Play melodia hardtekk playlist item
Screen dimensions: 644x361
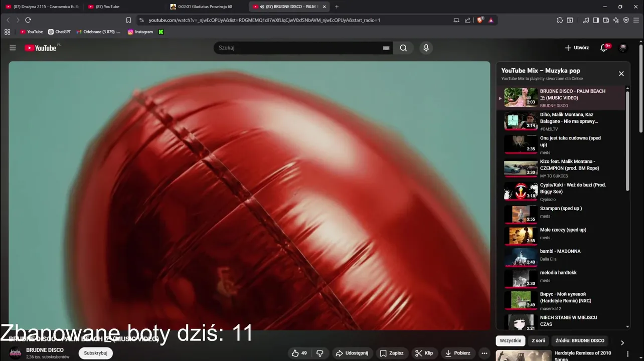tap(562, 279)
